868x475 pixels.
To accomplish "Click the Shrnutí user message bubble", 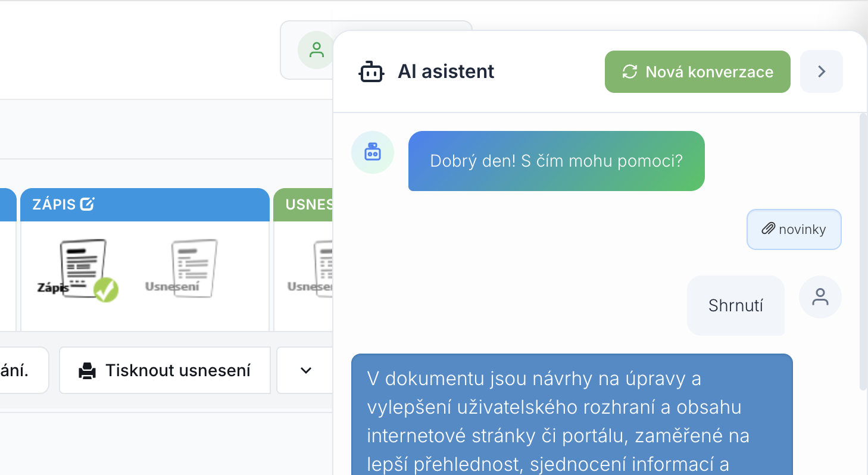I will pos(736,306).
